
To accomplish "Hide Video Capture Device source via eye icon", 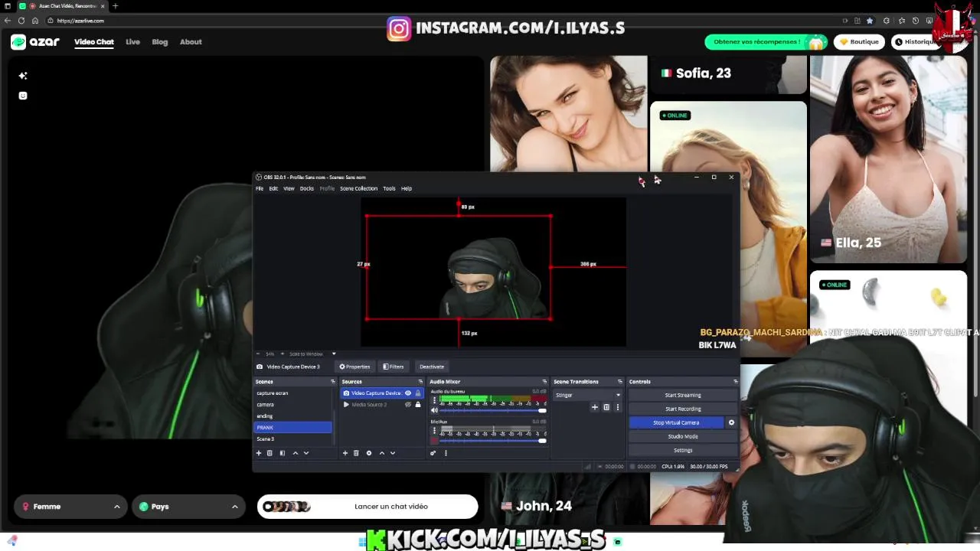I will pos(408,393).
